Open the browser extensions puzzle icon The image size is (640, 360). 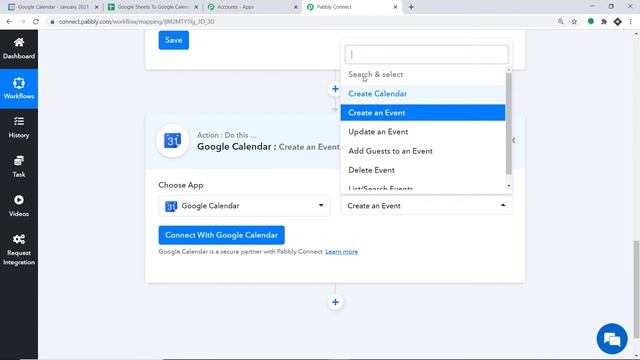click(604, 22)
